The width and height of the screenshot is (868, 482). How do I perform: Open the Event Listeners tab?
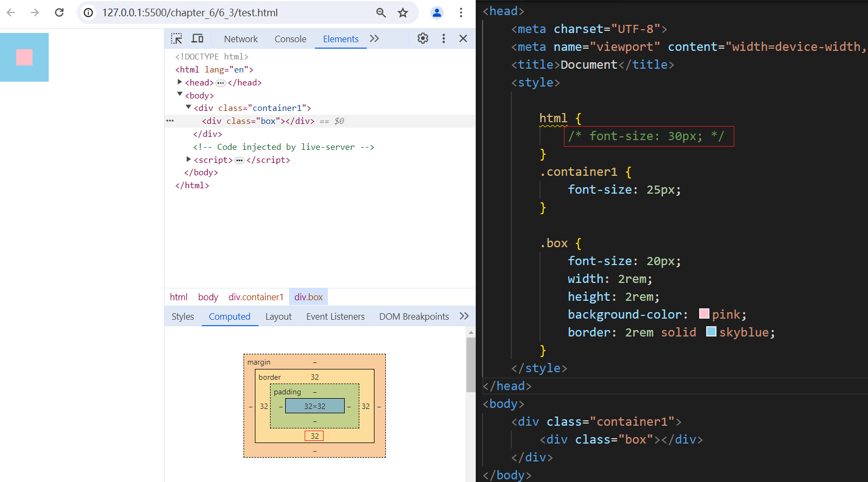click(x=336, y=316)
